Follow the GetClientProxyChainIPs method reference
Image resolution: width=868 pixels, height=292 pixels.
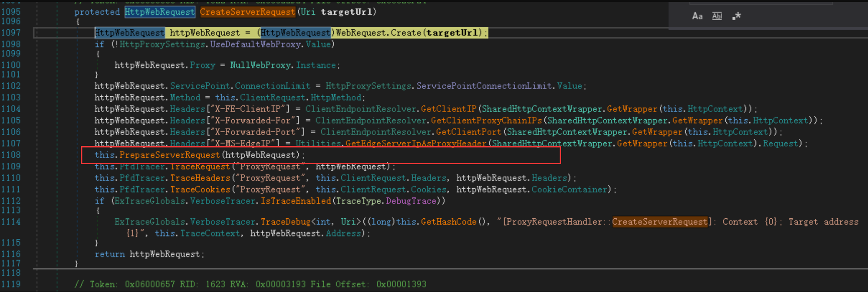coord(486,121)
